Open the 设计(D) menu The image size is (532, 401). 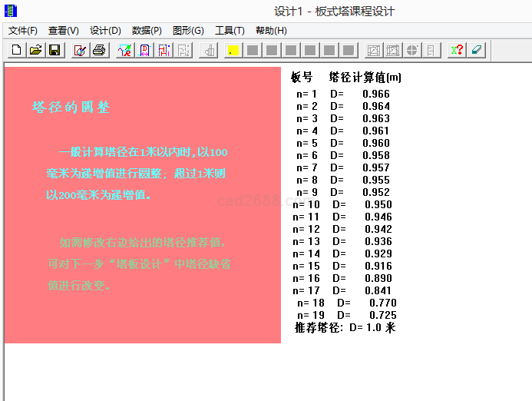pos(105,31)
